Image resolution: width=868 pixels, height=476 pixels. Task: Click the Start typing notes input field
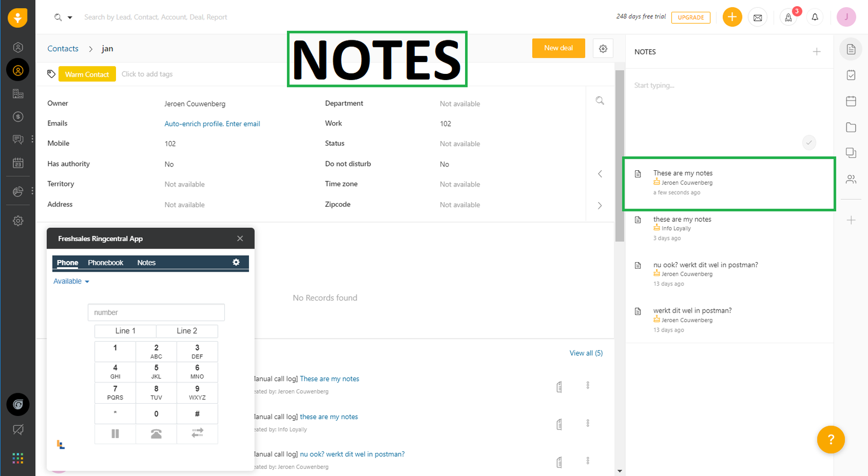[717, 85]
